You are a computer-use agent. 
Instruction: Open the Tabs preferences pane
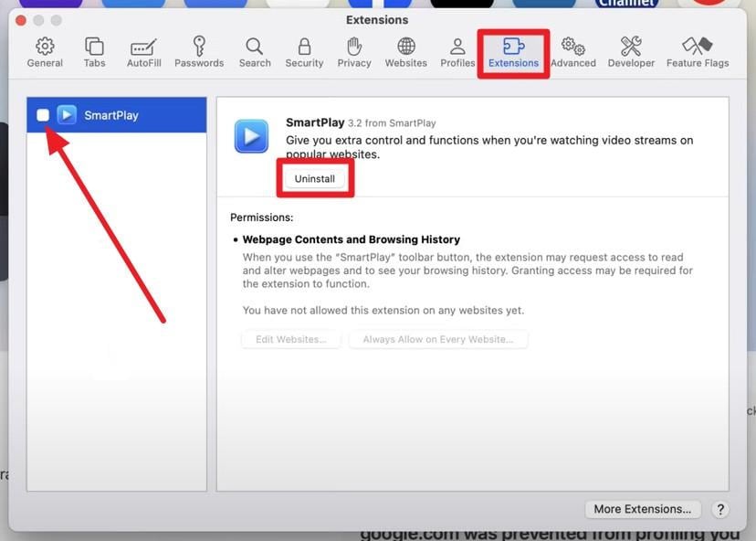pyautogui.click(x=94, y=52)
